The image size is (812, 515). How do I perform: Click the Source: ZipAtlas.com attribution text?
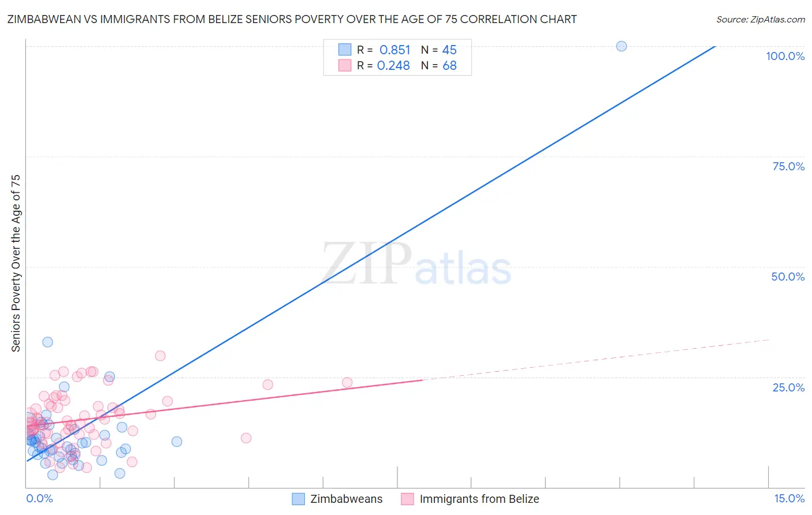coord(760,20)
